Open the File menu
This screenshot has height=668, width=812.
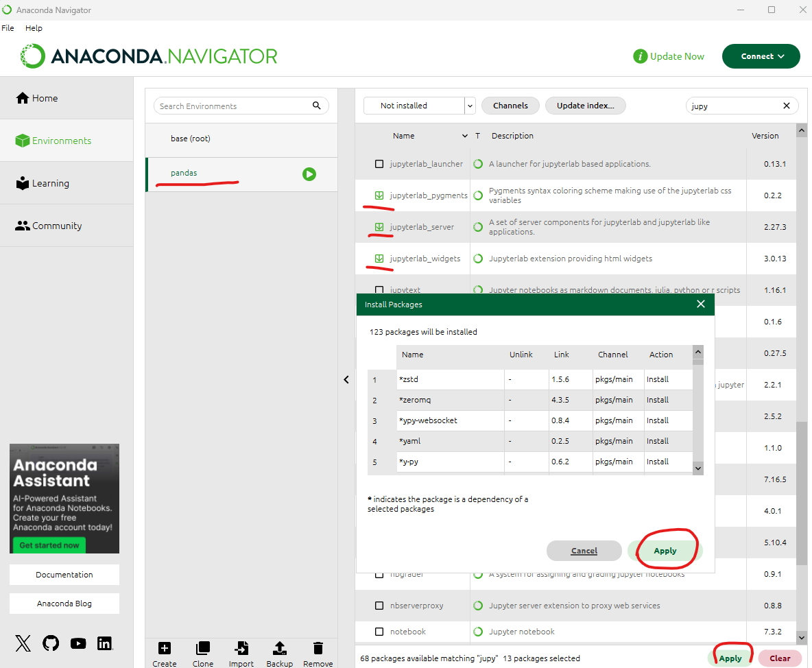8,28
